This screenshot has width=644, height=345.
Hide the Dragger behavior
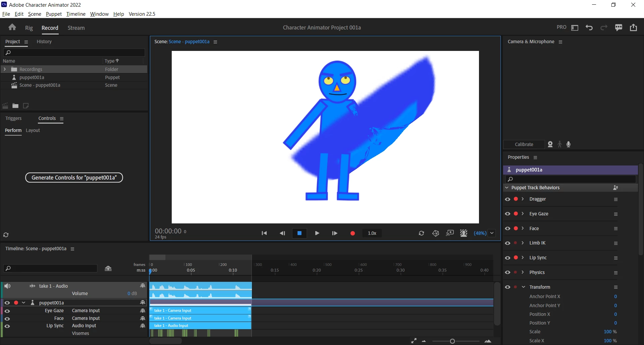pos(507,199)
